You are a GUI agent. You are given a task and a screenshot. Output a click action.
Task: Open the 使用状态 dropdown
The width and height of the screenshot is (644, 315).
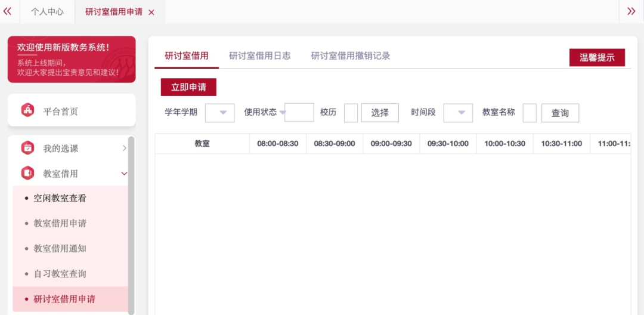coord(298,112)
